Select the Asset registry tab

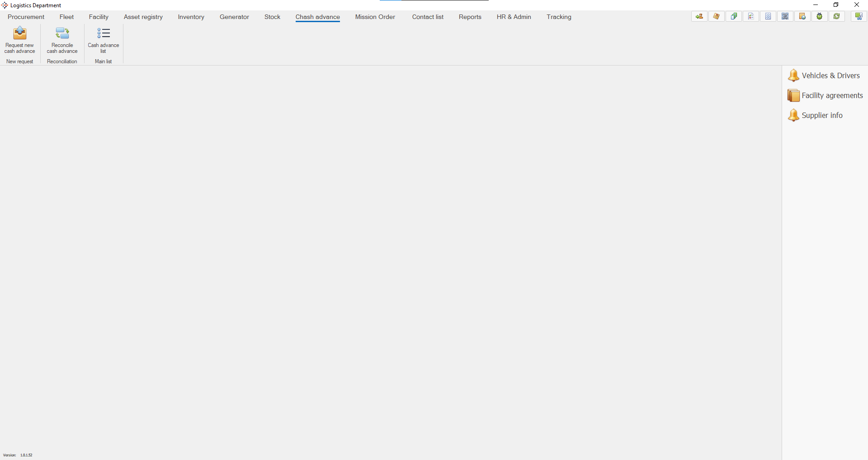point(143,17)
